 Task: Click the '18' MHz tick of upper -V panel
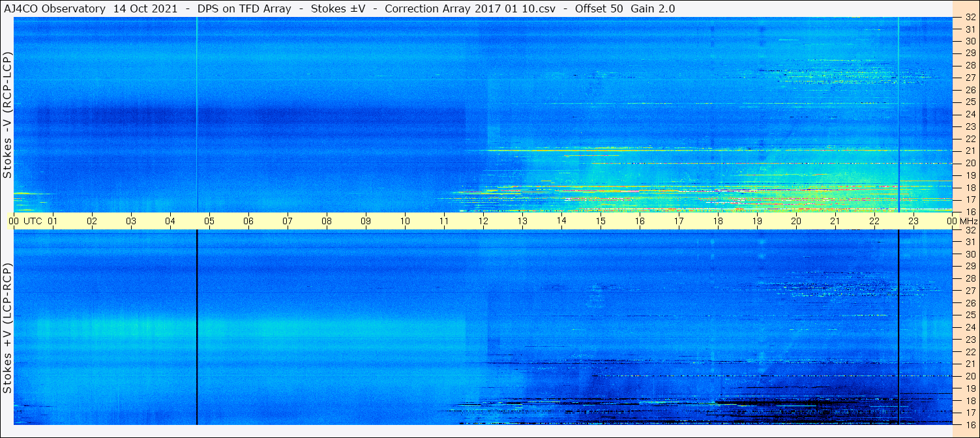pos(970,188)
